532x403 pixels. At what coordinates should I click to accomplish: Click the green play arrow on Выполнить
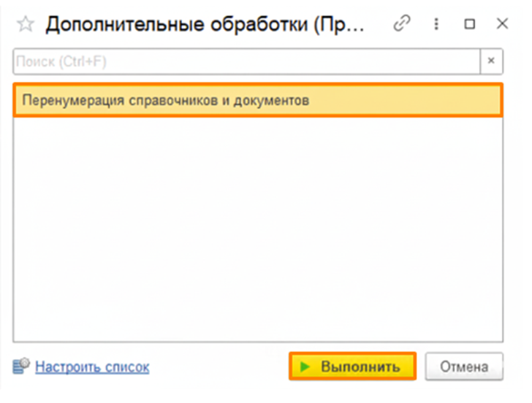tap(305, 366)
